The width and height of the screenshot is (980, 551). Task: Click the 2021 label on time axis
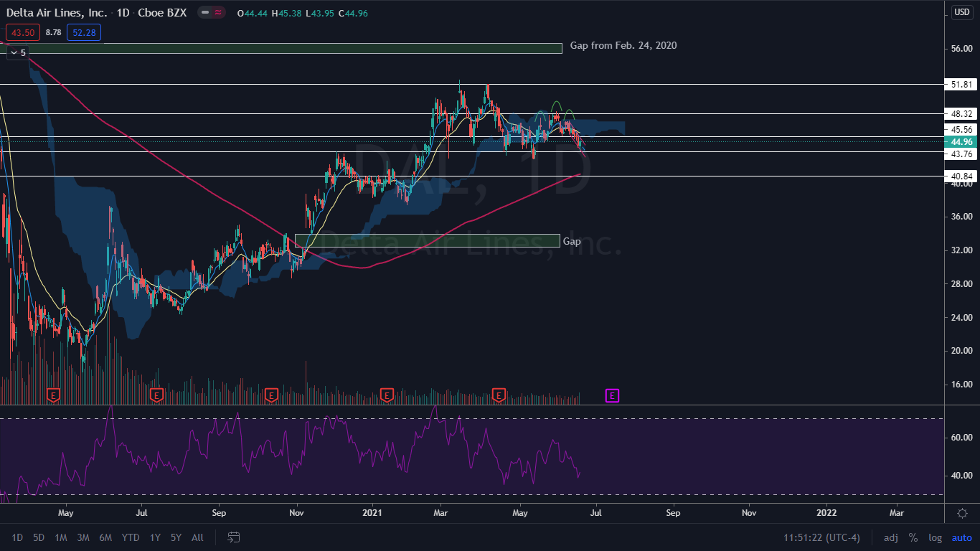pos(372,513)
